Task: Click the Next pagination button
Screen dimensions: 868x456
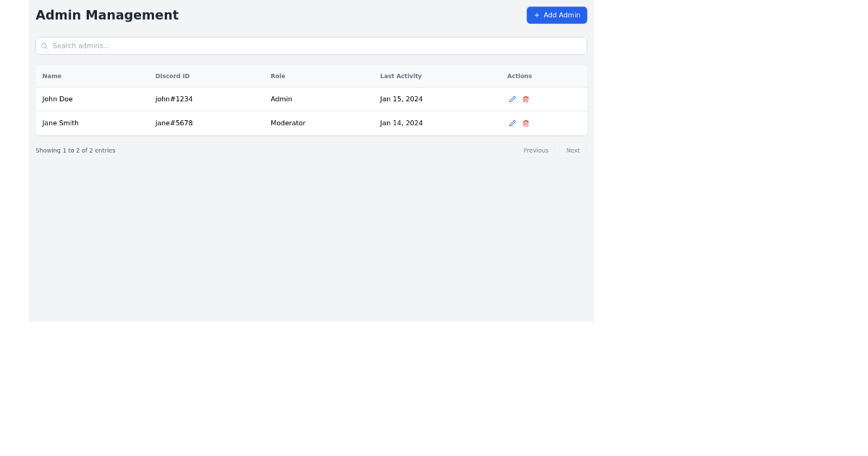Action: pos(573,151)
